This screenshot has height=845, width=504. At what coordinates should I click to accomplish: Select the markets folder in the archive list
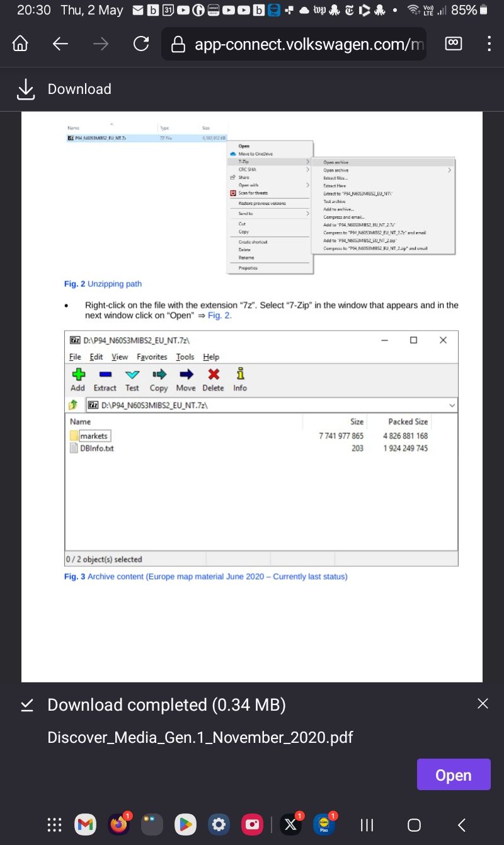pyautogui.click(x=93, y=436)
